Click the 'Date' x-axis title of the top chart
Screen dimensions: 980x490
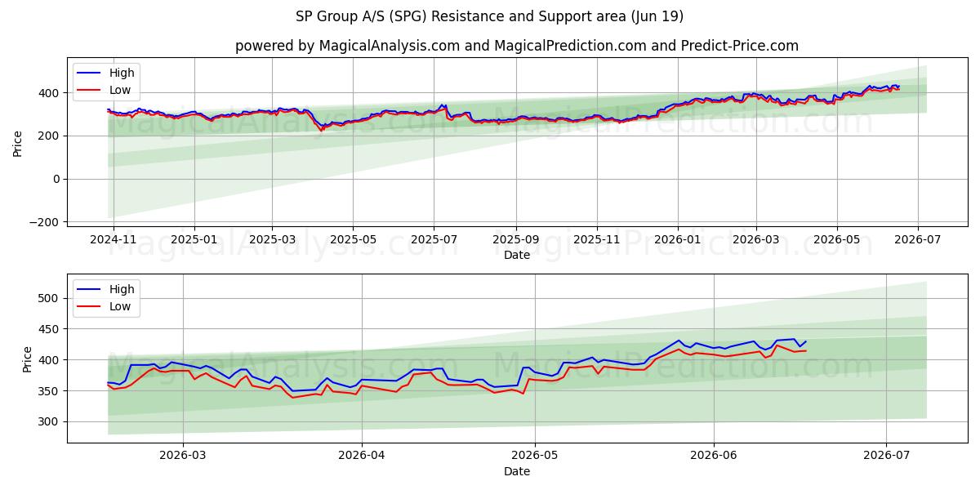517,256
